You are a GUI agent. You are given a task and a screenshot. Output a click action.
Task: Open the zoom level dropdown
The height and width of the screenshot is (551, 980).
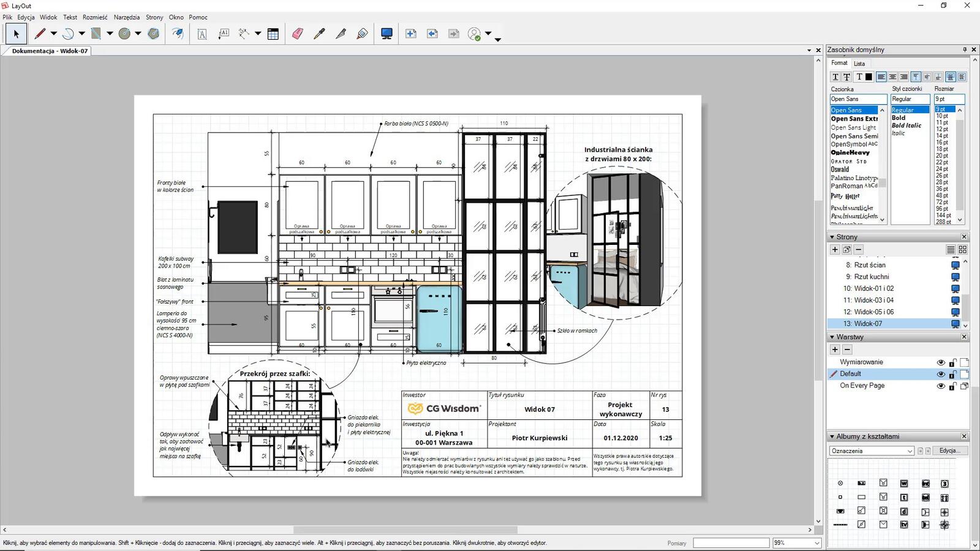click(816, 543)
